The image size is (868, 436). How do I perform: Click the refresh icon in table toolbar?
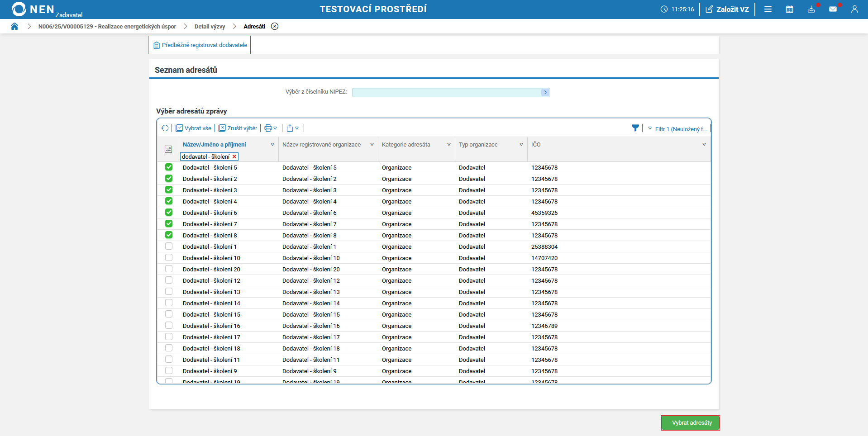165,128
